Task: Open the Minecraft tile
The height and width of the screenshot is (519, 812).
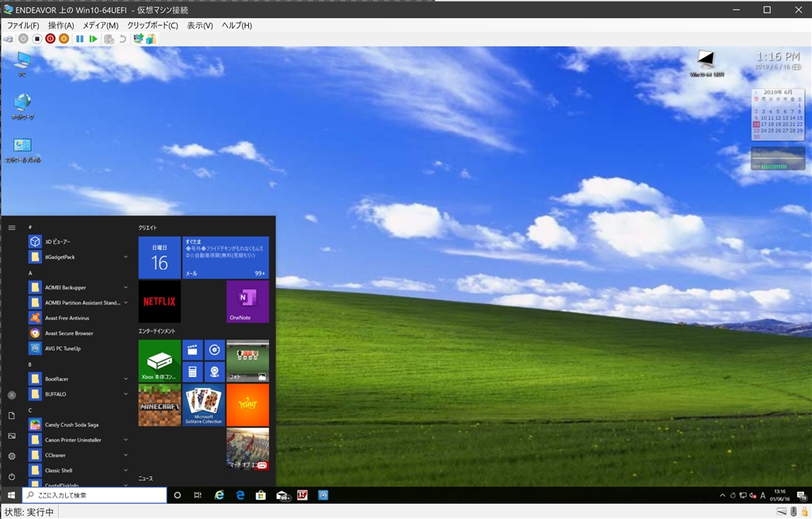Action: pyautogui.click(x=159, y=405)
